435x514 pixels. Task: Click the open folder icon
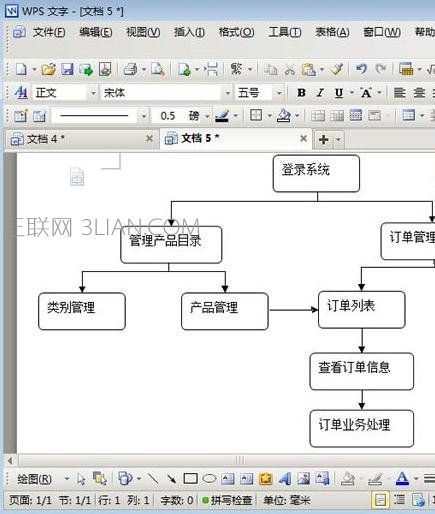point(48,69)
